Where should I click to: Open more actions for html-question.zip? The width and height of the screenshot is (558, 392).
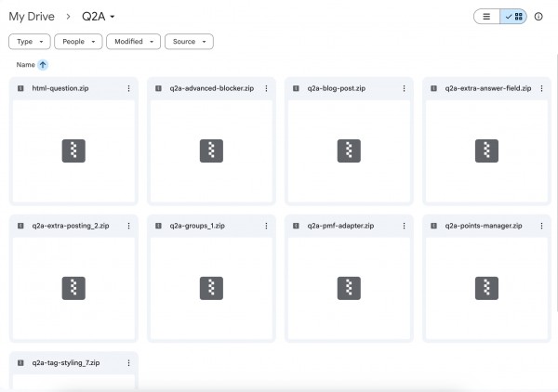(128, 88)
